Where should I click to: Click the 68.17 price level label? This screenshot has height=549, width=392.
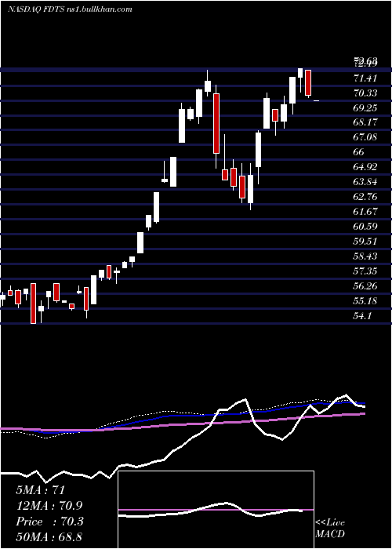pyautogui.click(x=365, y=122)
